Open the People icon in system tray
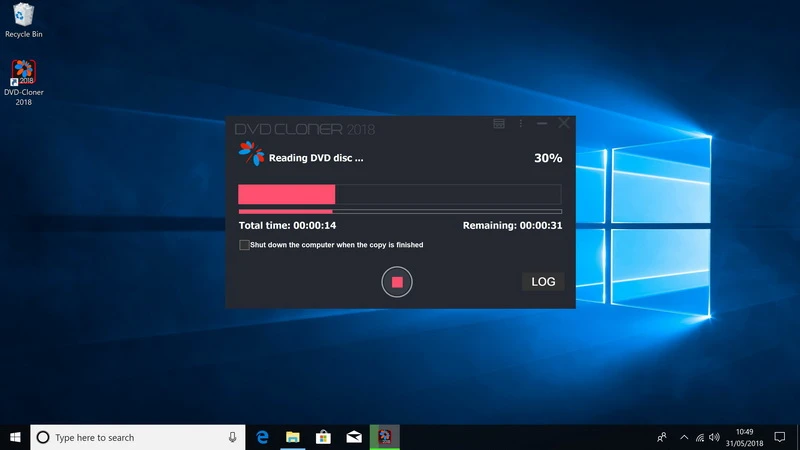Viewport: 800px width, 450px height. point(662,437)
